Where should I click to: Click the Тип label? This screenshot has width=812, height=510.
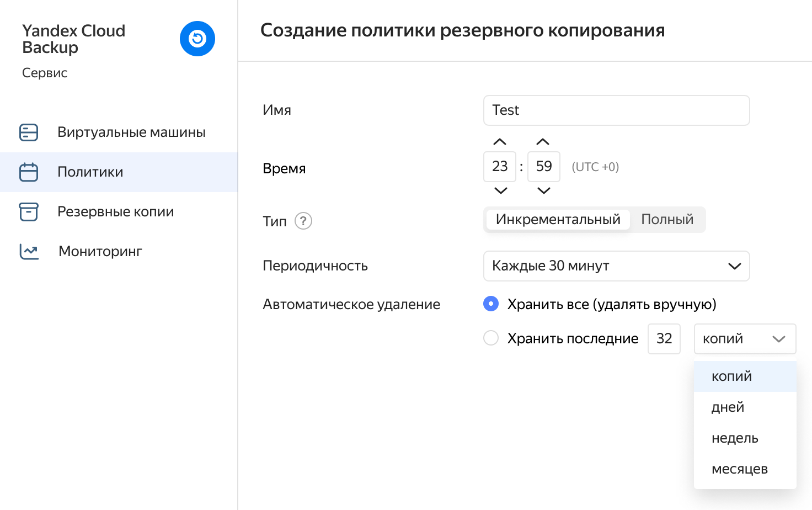pyautogui.click(x=275, y=221)
